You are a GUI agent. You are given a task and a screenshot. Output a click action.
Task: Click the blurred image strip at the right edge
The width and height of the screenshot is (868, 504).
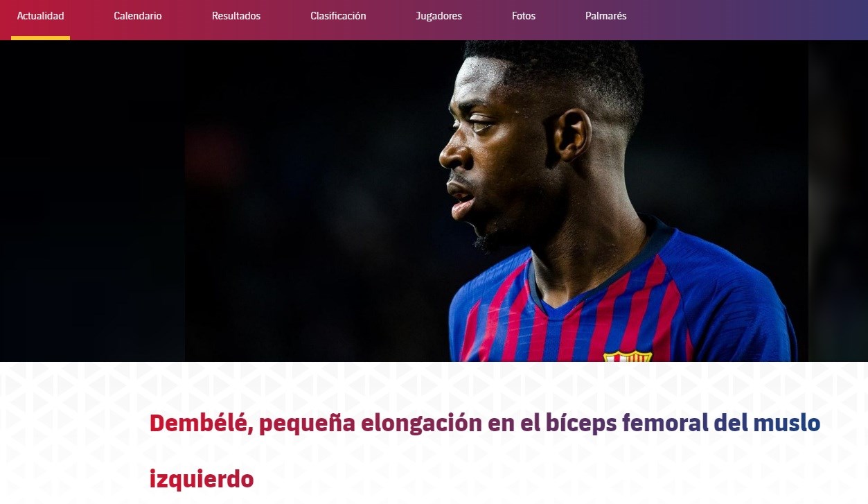[838, 201]
